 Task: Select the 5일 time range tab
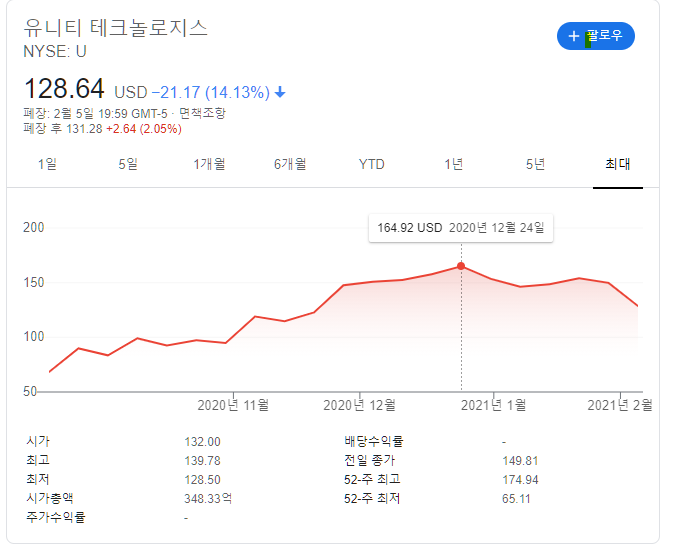click(x=128, y=164)
